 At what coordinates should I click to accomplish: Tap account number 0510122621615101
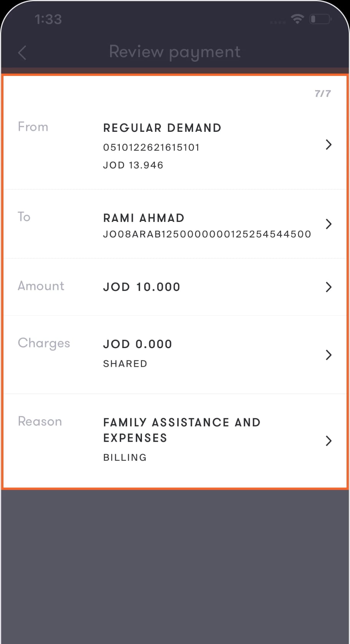tap(151, 148)
